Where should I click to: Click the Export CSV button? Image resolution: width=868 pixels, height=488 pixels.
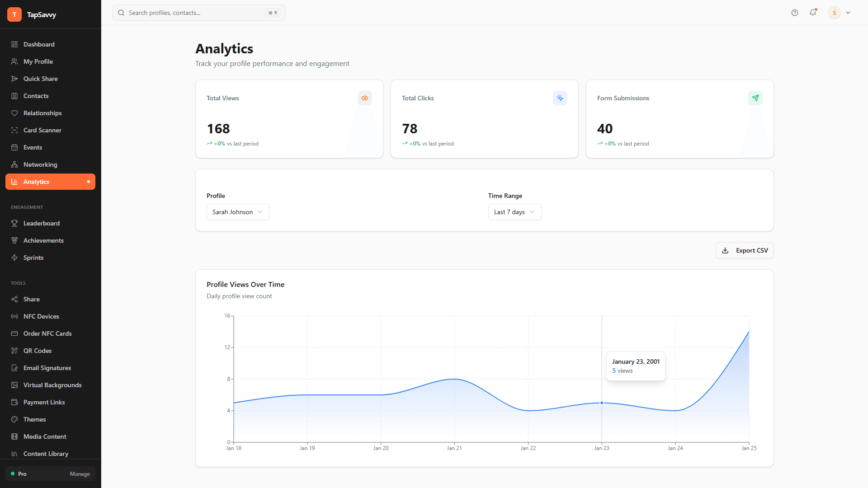tap(744, 250)
